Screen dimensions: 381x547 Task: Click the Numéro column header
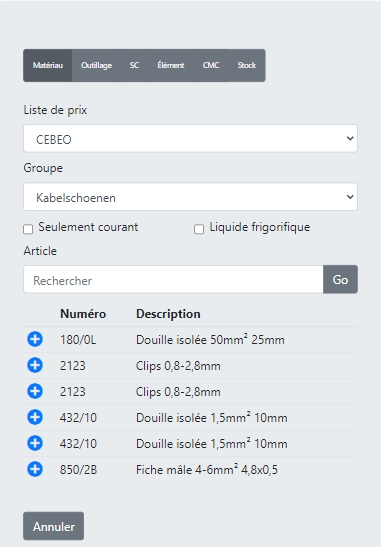point(83,314)
